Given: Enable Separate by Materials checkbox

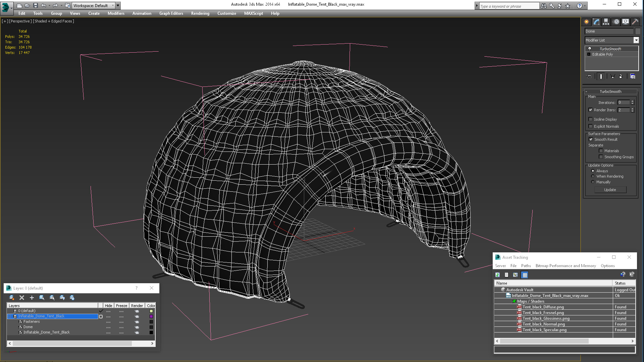Looking at the screenshot, I should pyautogui.click(x=601, y=151).
